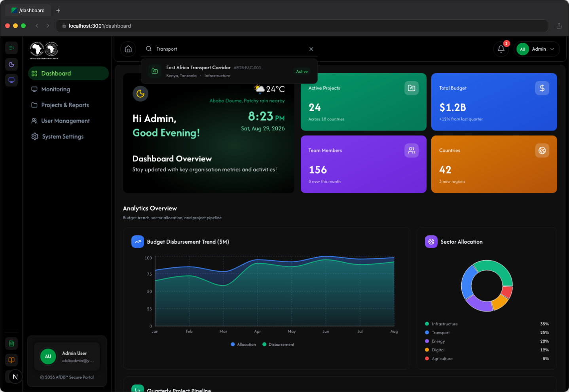This screenshot has height=392, width=569.
Task: Open the Monitoring menu item
Action: [x=68, y=89]
